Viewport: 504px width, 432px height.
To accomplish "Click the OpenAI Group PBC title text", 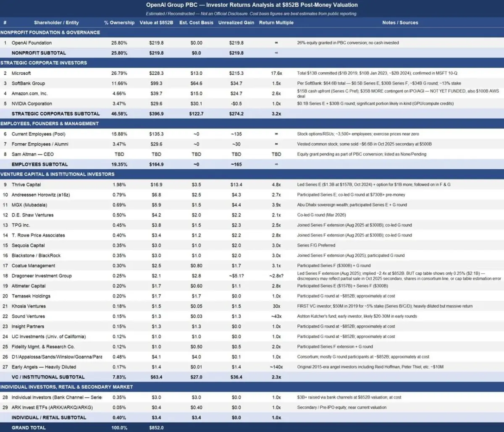I will click(252, 5).
